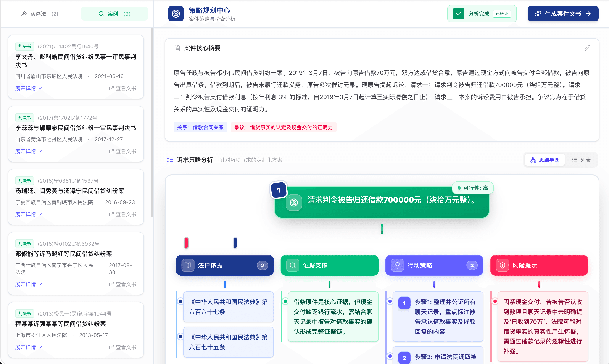Click the 关系：借款合同关系 tag

tap(200, 127)
